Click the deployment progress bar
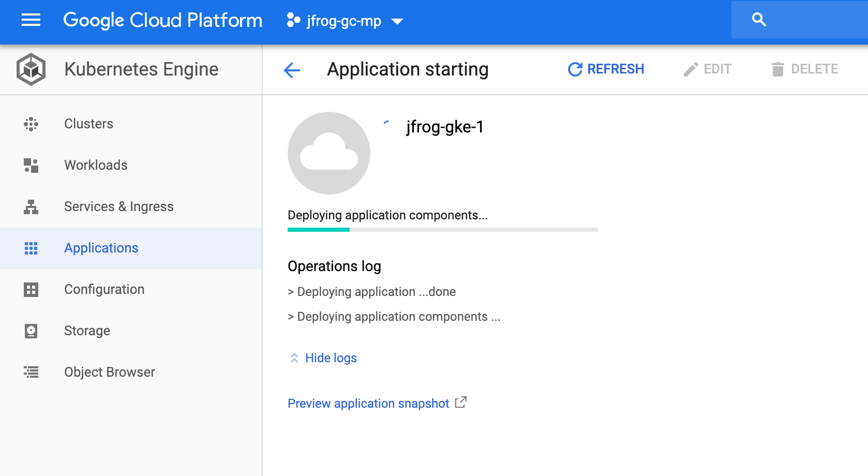The height and width of the screenshot is (476, 868). click(442, 230)
